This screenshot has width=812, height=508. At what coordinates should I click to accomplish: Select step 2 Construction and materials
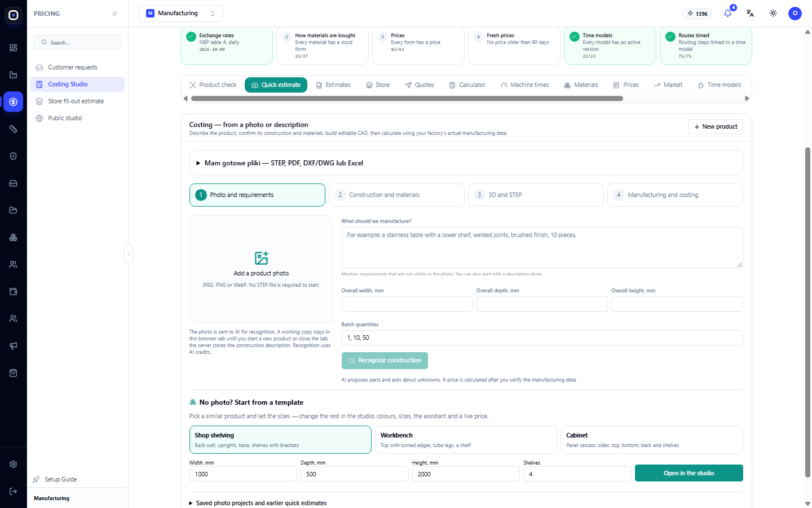click(396, 195)
